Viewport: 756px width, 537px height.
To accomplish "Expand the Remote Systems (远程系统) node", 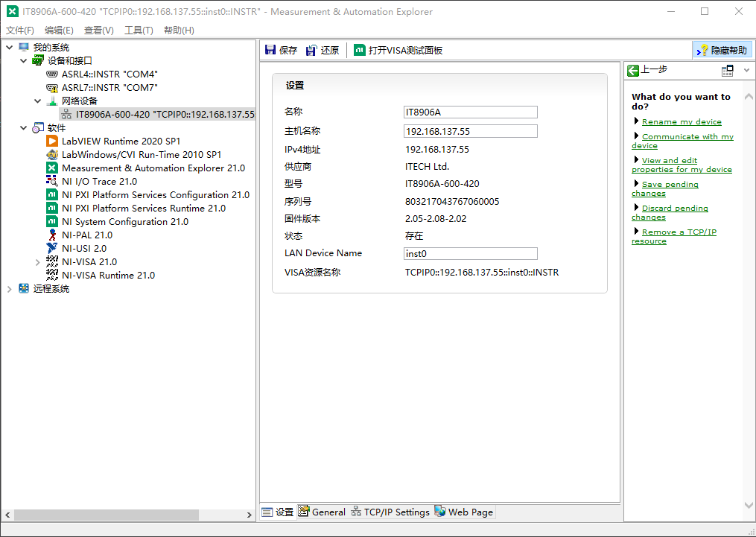I will [x=9, y=289].
